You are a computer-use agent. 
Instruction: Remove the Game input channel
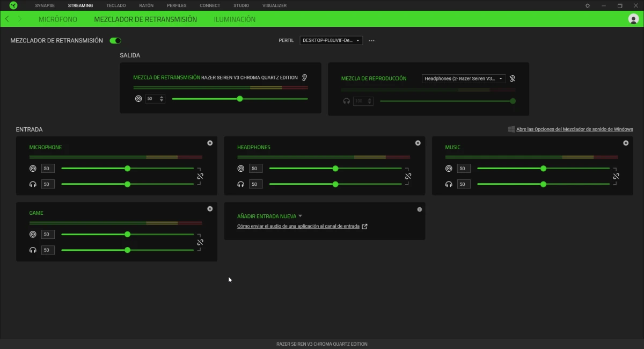tap(210, 208)
